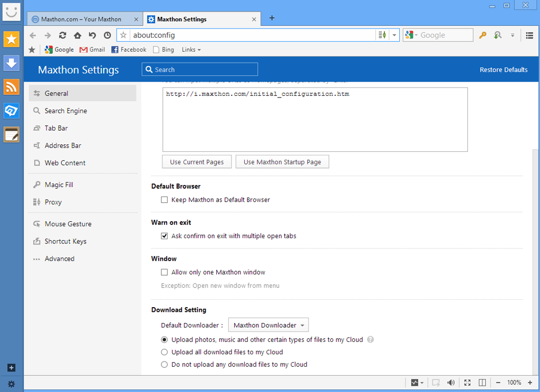Click Restore Defaults link
This screenshot has height=392, width=540.
[504, 70]
